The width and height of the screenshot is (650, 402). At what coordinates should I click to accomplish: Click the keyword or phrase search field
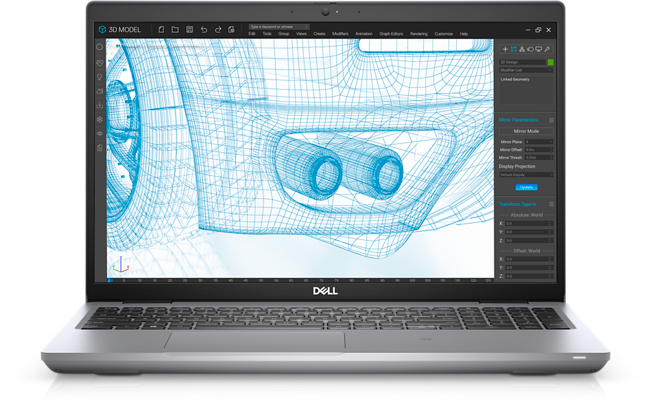(x=279, y=27)
